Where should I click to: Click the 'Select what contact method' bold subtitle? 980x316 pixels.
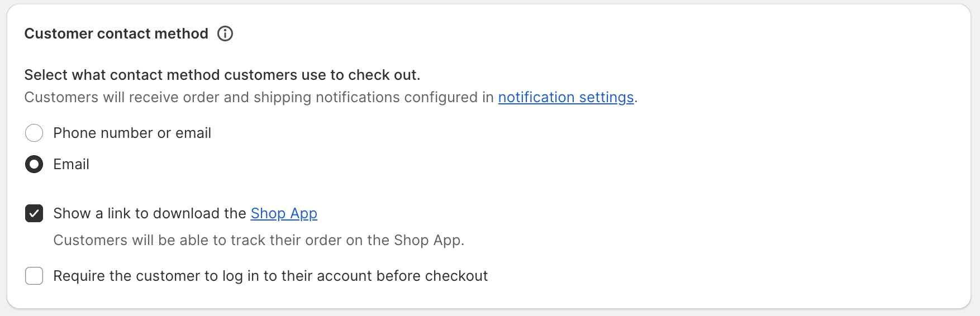(x=222, y=75)
